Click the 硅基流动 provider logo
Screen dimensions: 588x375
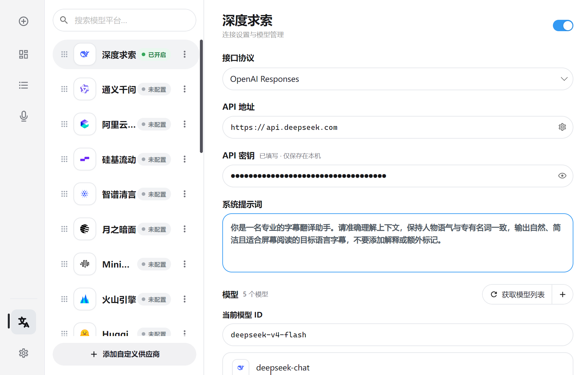click(85, 159)
